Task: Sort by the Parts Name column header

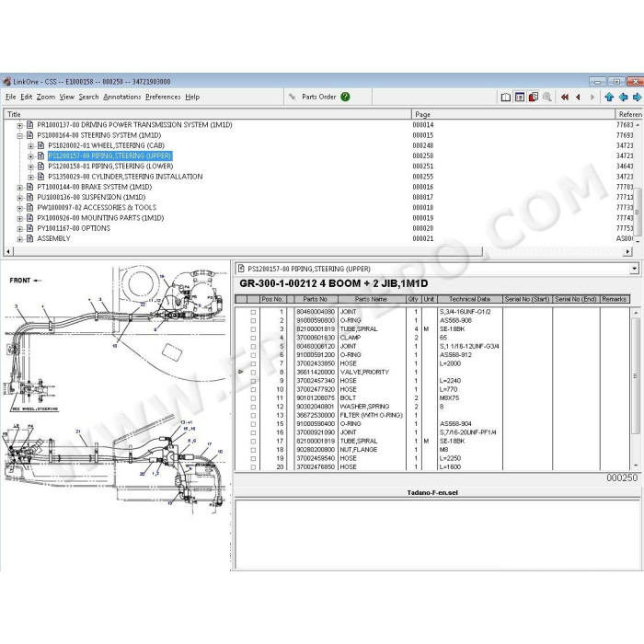Action: click(x=371, y=299)
